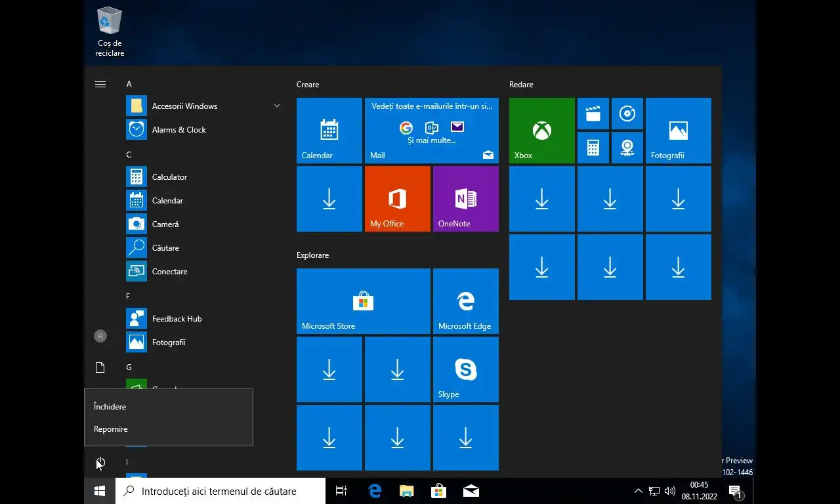Jump to letter C section header
The height and width of the screenshot is (504, 840).
pos(129,155)
